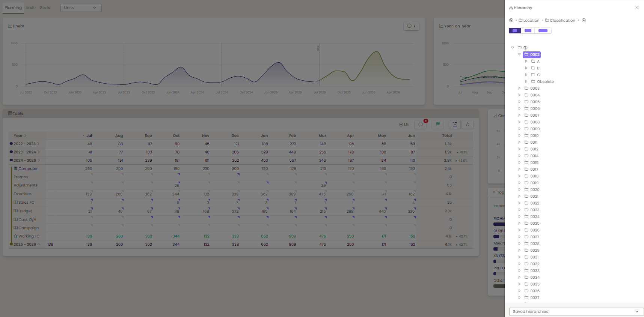This screenshot has width=644, height=317.
Task: Open the Units dropdown
Action: click(x=81, y=8)
